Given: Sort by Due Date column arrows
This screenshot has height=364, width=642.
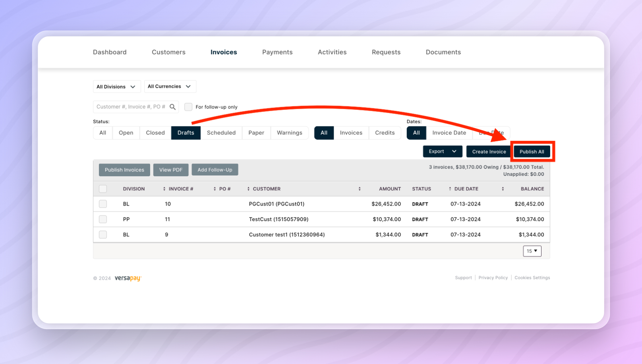Looking at the screenshot, I should (x=503, y=189).
